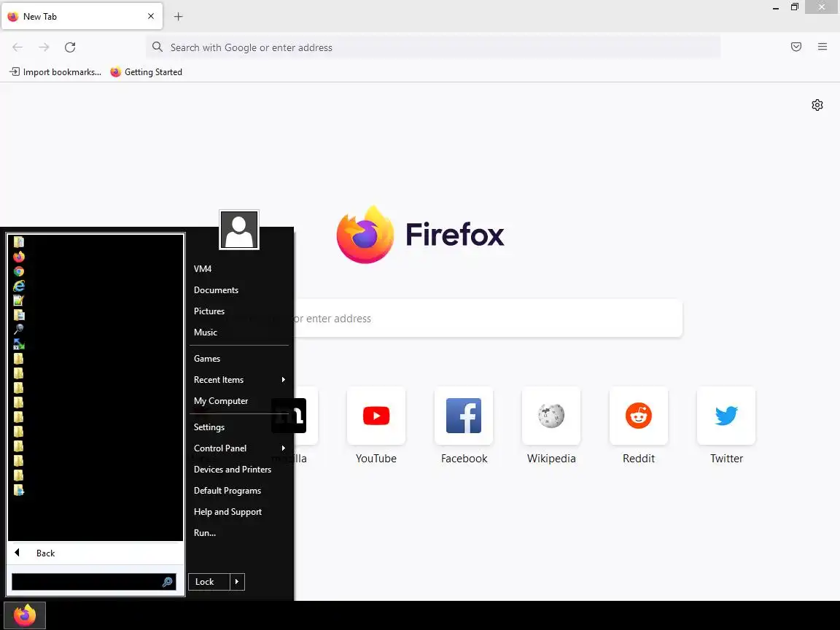
Task: Launch Google Chrome from the Start menu list
Action: [x=19, y=271]
